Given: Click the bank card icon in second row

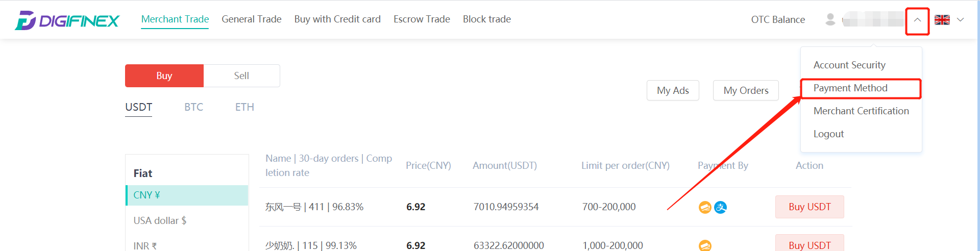Looking at the screenshot, I should coord(705,245).
